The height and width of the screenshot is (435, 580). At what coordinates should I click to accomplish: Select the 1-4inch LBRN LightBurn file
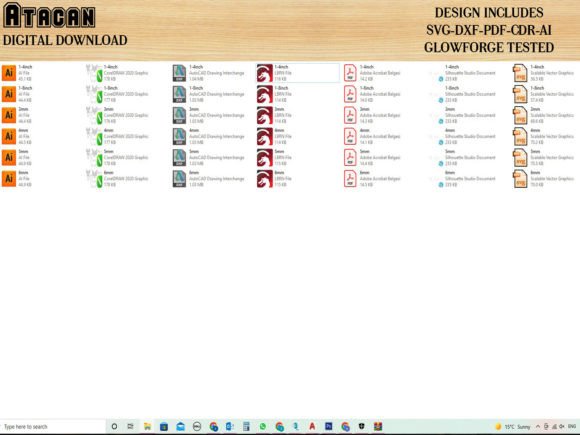pos(297,73)
